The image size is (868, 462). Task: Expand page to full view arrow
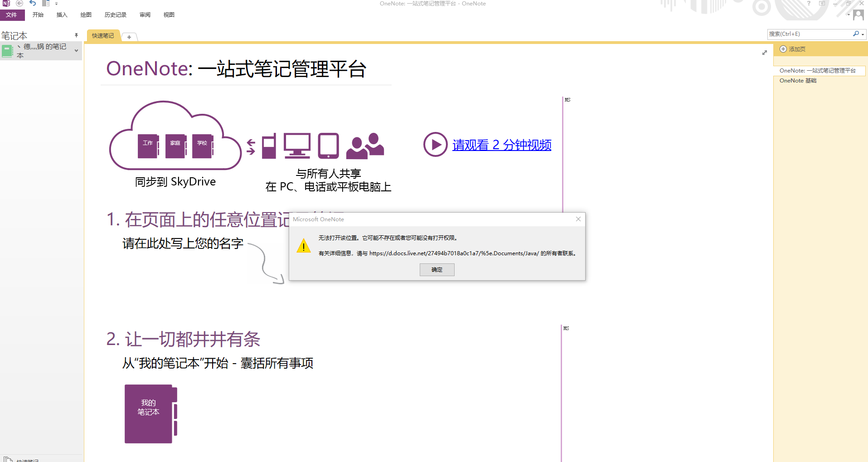[x=765, y=53]
